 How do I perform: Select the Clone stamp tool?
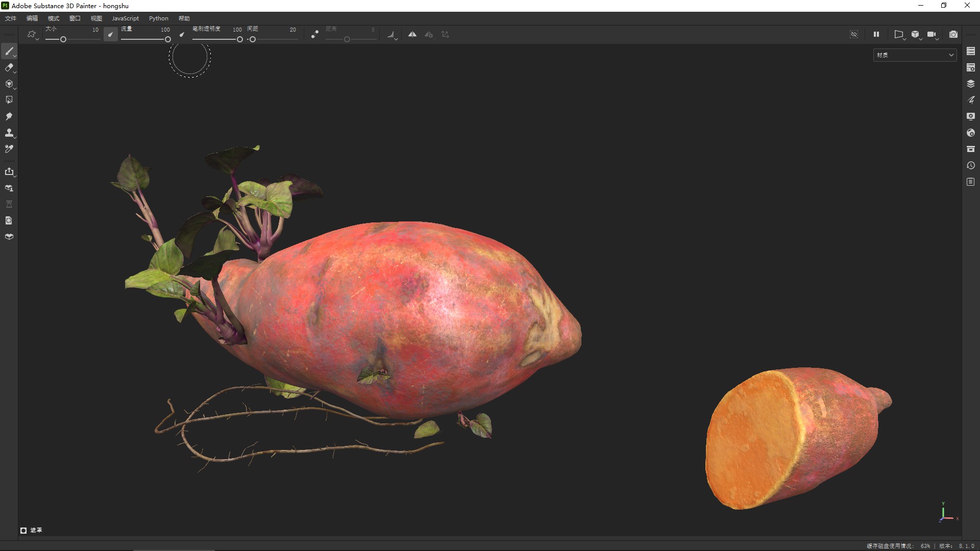point(9,133)
